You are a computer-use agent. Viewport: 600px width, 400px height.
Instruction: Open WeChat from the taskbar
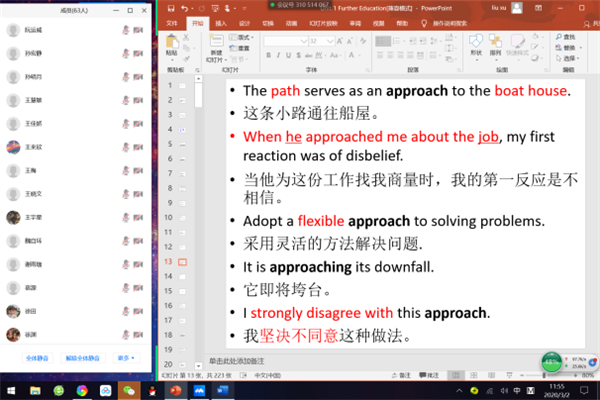point(129,389)
